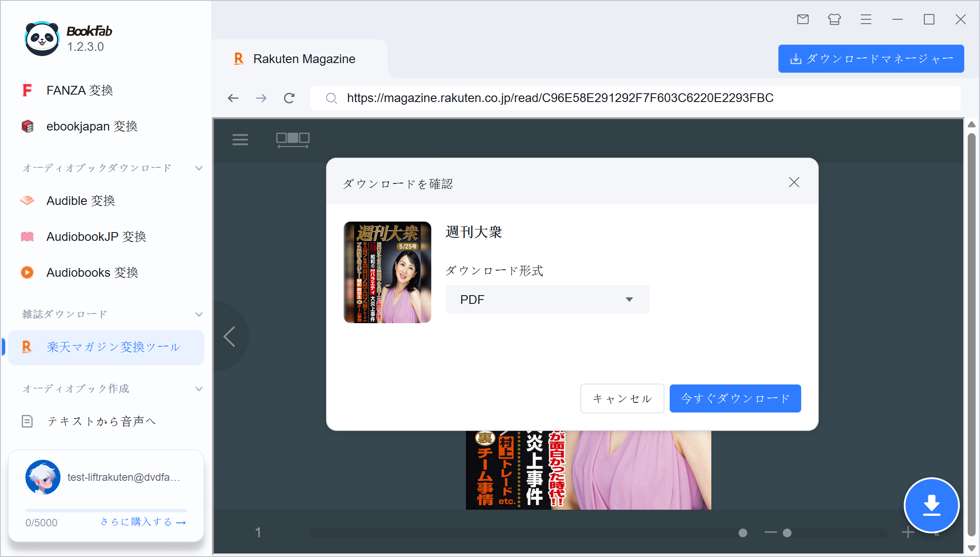Go back in browser

(233, 98)
